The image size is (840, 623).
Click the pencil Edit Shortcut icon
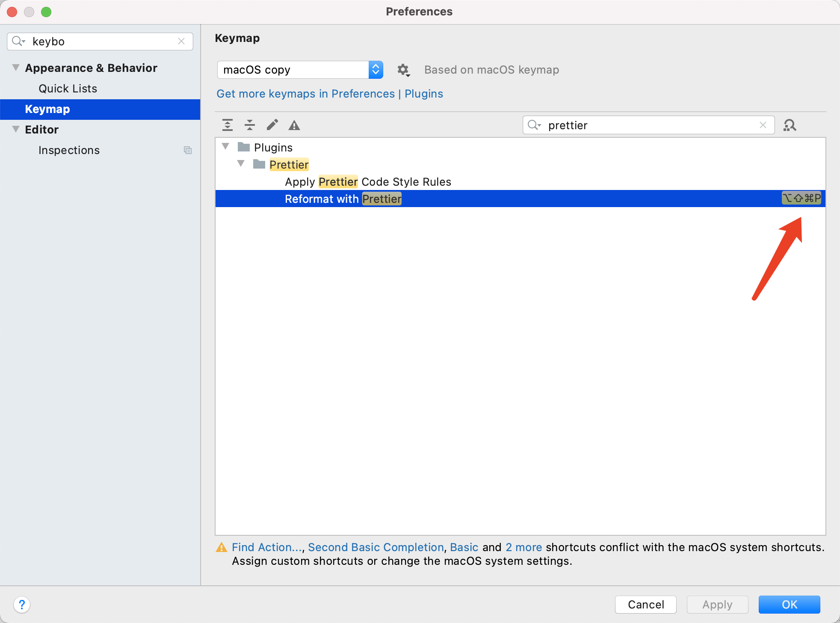(x=272, y=125)
